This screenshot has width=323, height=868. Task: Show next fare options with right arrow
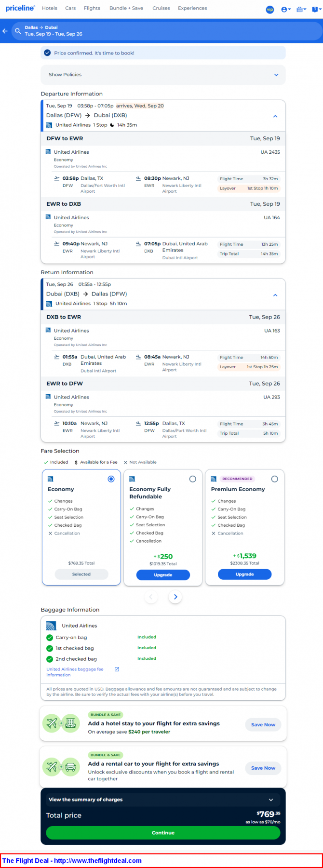coord(175,597)
